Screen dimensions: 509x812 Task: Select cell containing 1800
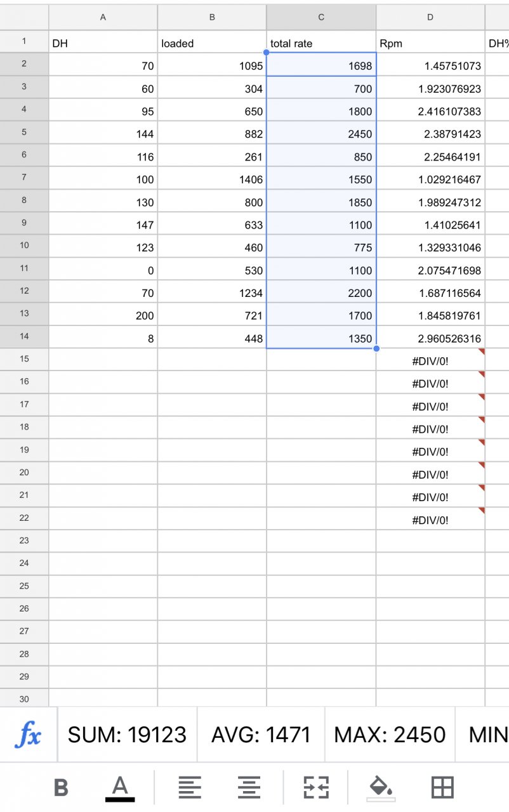321,110
